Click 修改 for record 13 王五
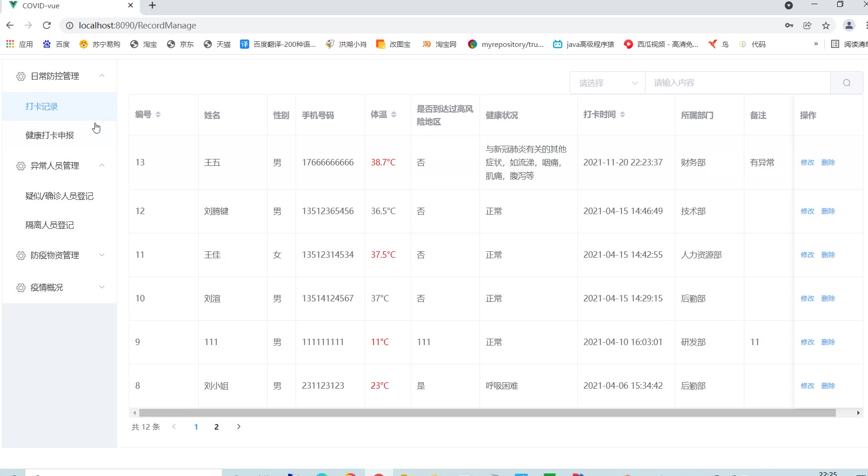This screenshot has height=476, width=868. coord(807,162)
